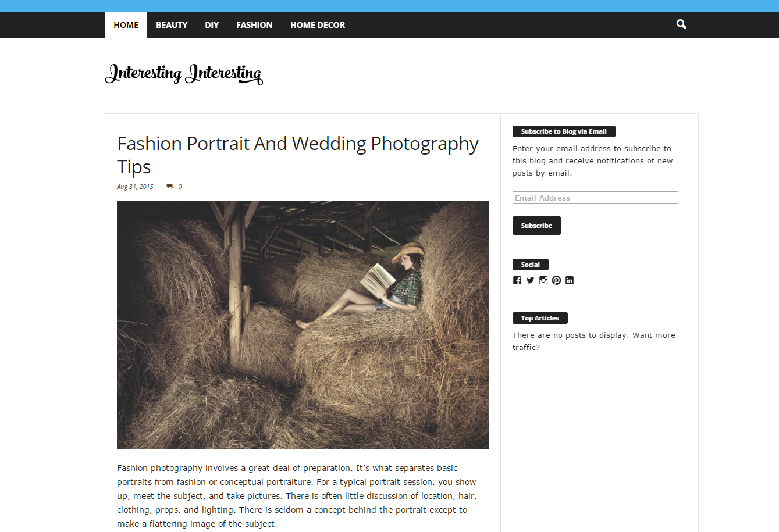779x532 pixels.
Task: Open the FASHION menu category
Action: click(254, 25)
